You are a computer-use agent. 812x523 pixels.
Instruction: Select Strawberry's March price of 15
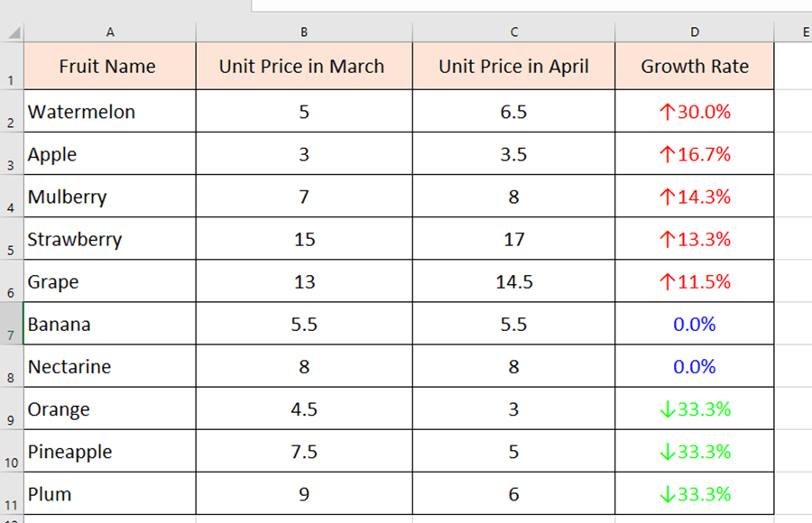304,239
